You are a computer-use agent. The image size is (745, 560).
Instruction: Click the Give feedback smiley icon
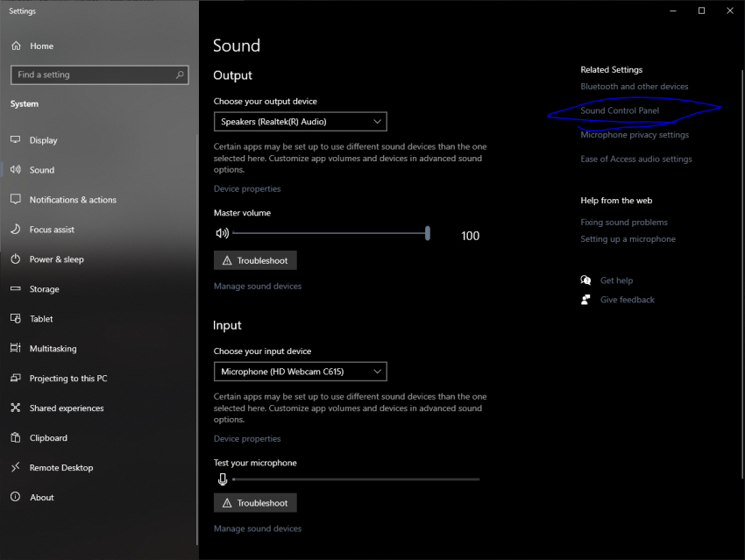point(585,299)
